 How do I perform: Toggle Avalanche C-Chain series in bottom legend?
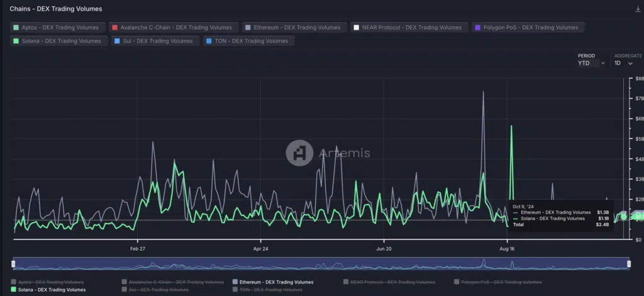pyautogui.click(x=173, y=282)
